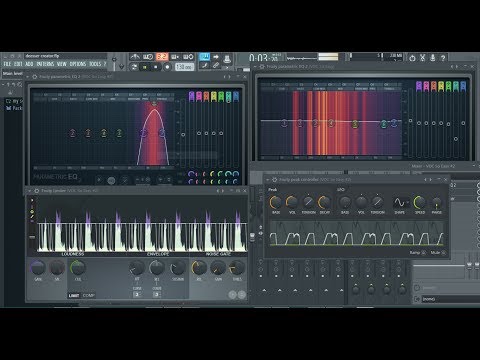Screen dimensions: 480x360
Task: Click the microphone icon in the top-right toolbar
Action: point(433,58)
